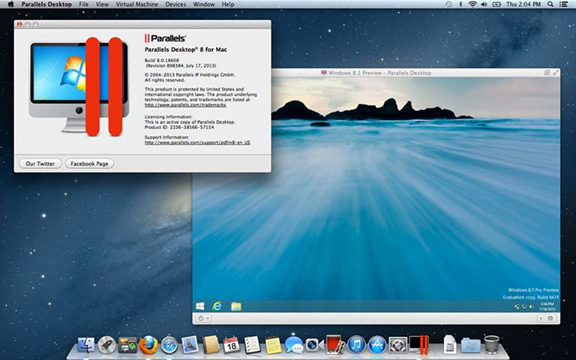Screen dimensions: 576x360
Task: Open Reminders from the Dock
Action: click(x=252, y=345)
